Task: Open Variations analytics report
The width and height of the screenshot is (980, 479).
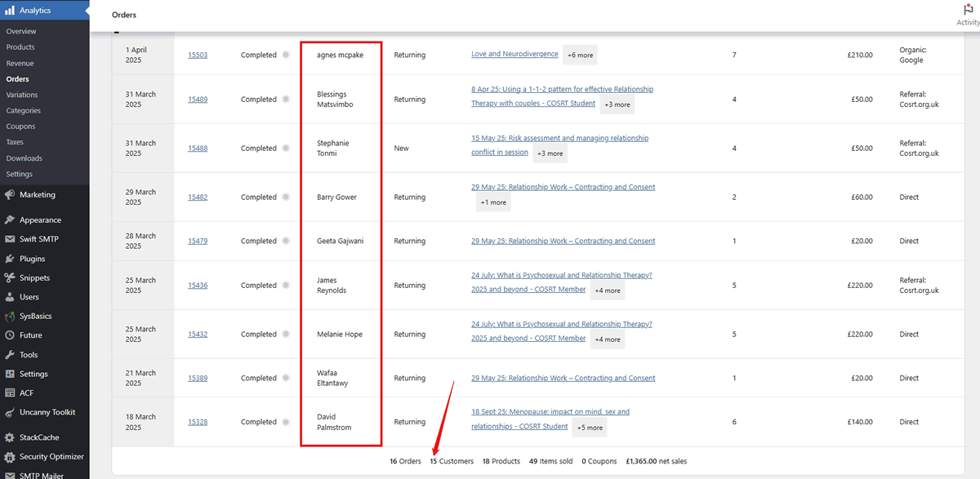Action: pyautogui.click(x=22, y=95)
